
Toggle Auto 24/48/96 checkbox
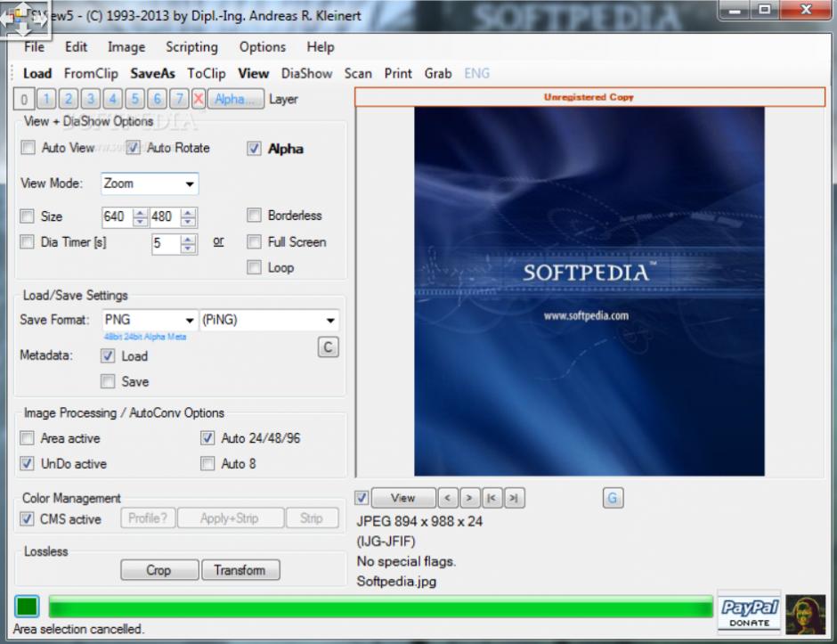(x=207, y=438)
